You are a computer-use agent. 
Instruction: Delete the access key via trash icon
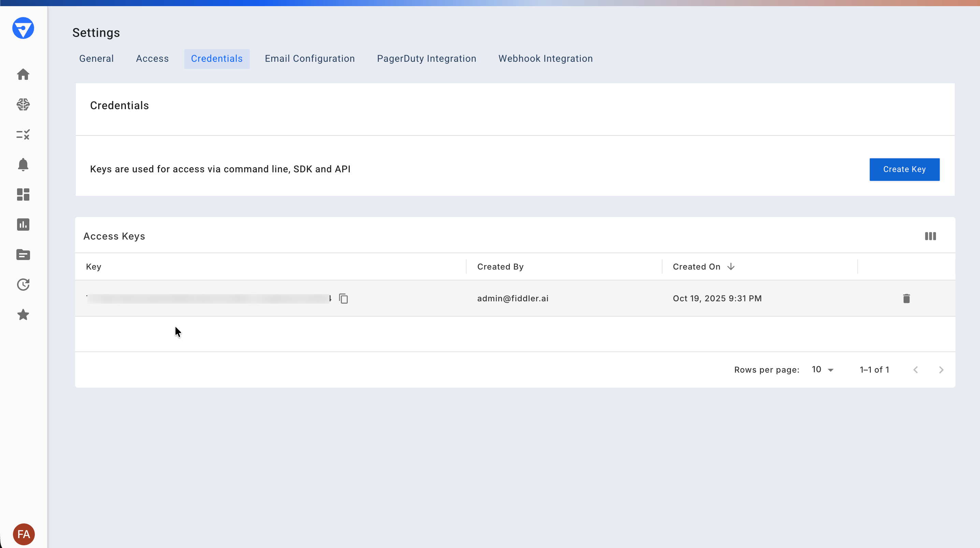(x=907, y=298)
